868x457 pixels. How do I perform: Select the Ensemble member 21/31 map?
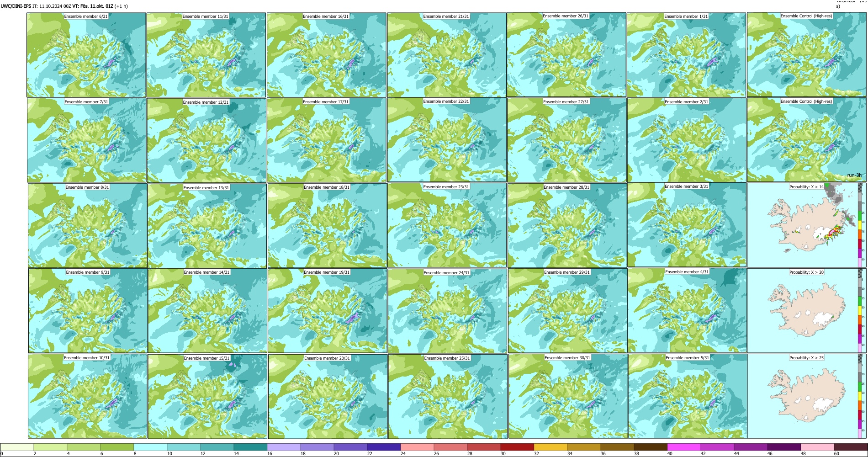click(x=447, y=55)
